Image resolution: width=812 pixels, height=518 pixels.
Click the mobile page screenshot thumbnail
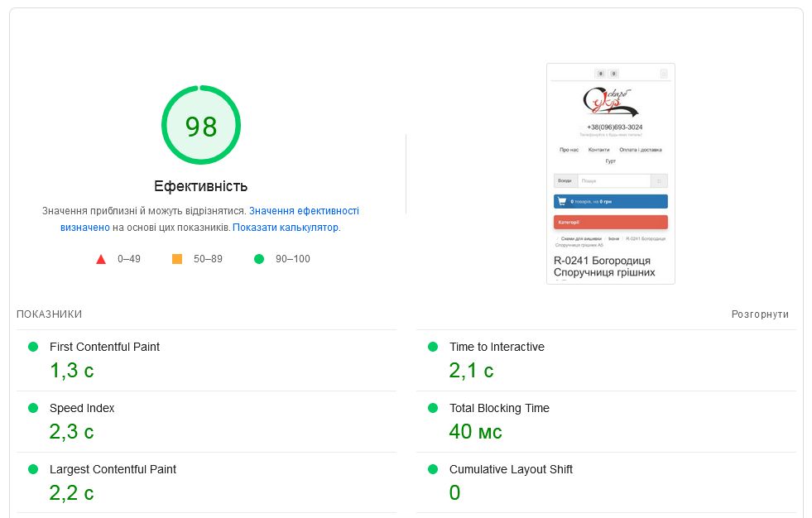coord(611,174)
